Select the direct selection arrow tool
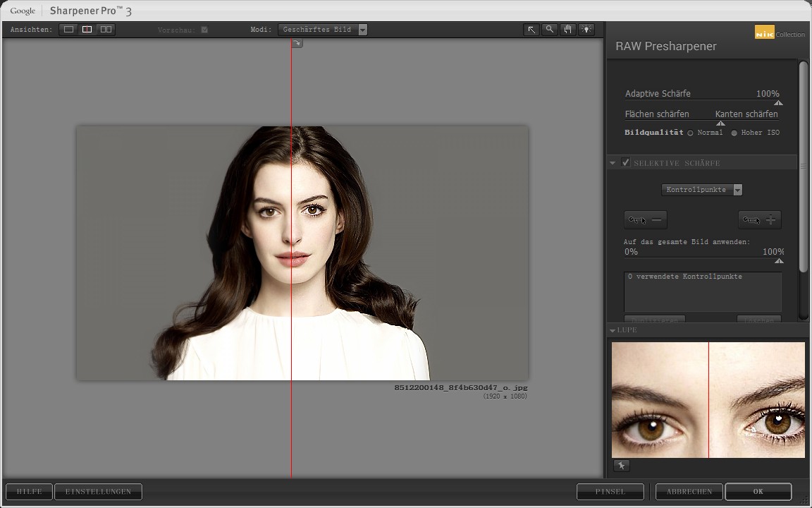The width and height of the screenshot is (812, 508). pos(531,30)
